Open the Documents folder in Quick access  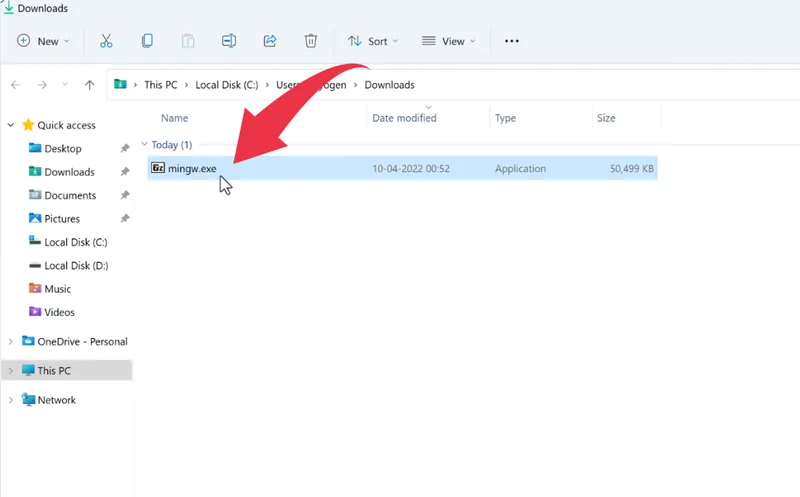click(x=70, y=196)
